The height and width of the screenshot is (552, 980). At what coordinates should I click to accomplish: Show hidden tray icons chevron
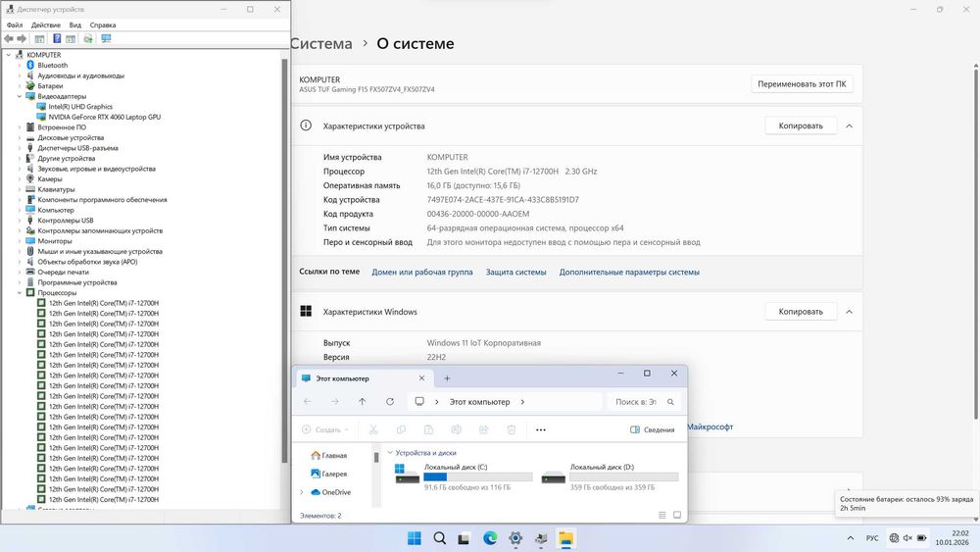pos(850,538)
